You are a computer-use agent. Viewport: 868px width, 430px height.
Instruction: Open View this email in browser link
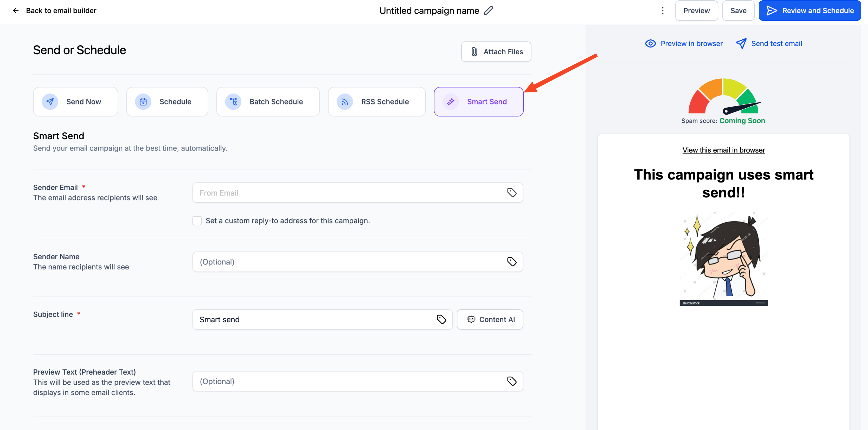pos(723,150)
